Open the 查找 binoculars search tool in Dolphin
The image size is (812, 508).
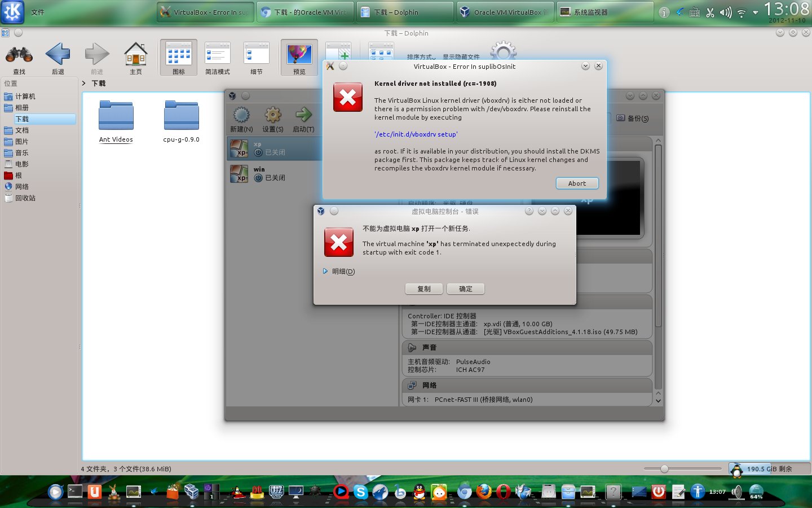click(19, 59)
